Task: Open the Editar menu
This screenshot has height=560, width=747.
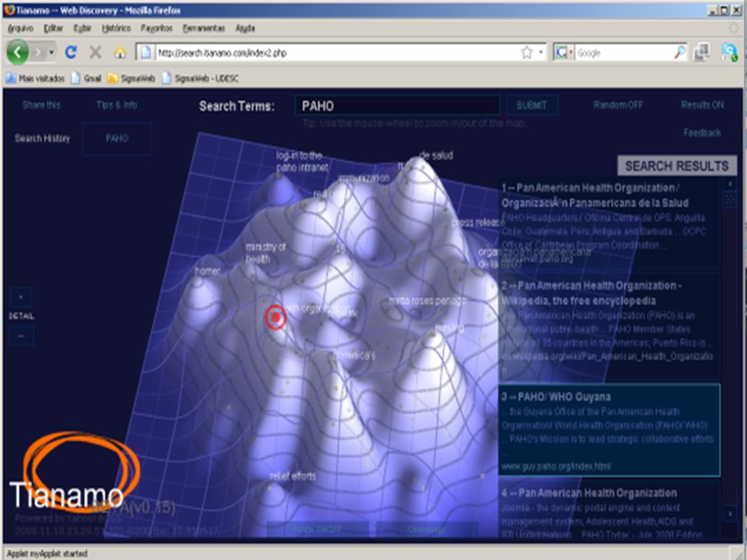Action: tap(54, 28)
